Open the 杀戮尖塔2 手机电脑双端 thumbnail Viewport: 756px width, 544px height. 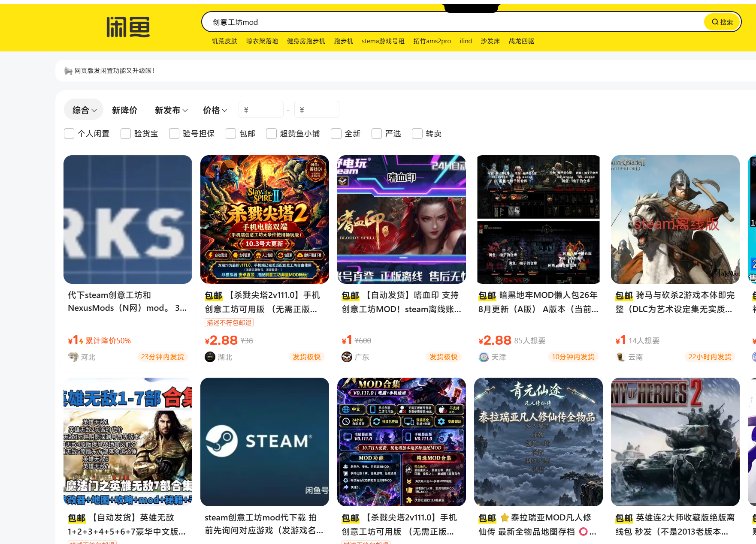coord(265,219)
